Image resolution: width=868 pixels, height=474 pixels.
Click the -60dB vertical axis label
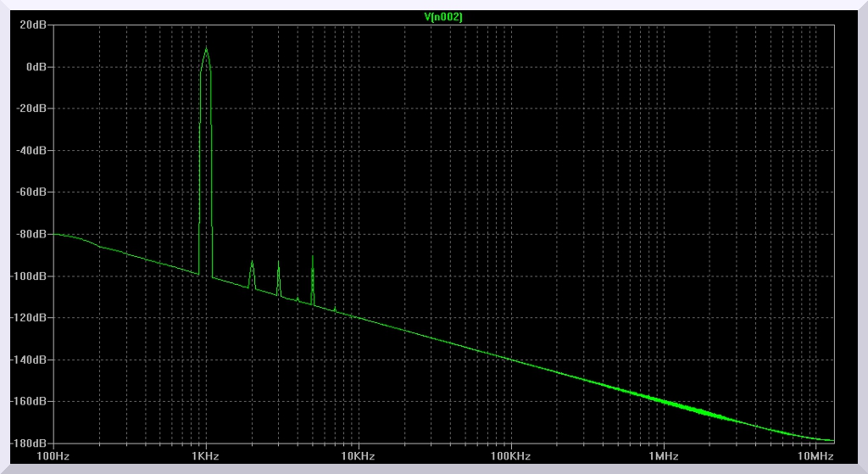[31, 192]
